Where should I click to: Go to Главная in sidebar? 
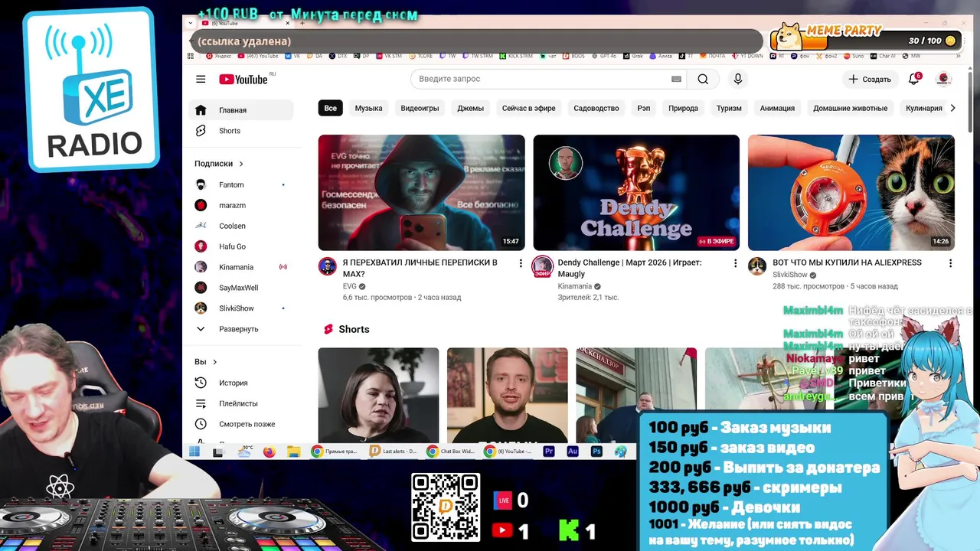pos(240,110)
